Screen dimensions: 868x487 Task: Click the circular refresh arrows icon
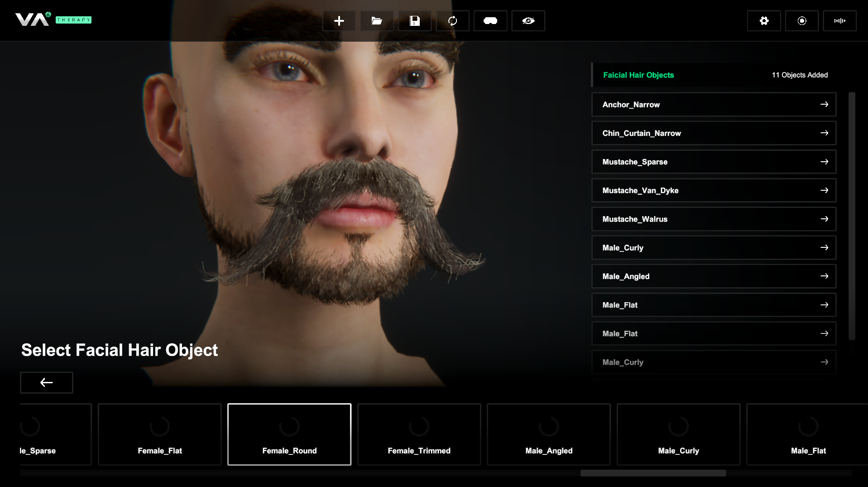[452, 21]
